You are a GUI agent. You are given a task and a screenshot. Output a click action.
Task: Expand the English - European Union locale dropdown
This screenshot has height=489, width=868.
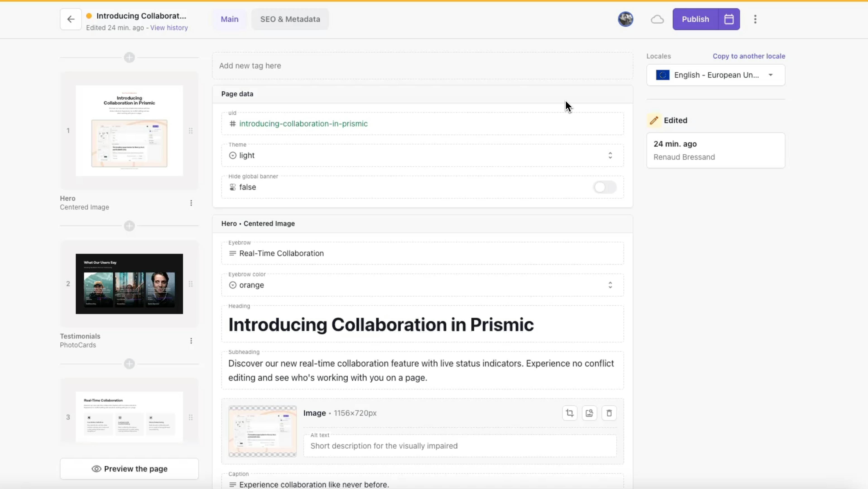pos(715,75)
